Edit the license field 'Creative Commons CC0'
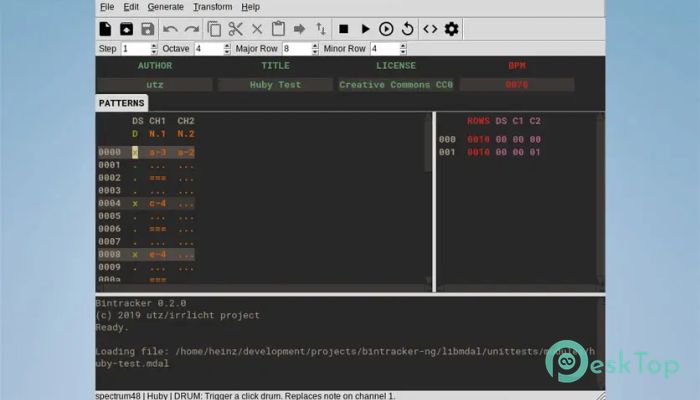Viewport: 700px width, 400px height. pyautogui.click(x=396, y=85)
